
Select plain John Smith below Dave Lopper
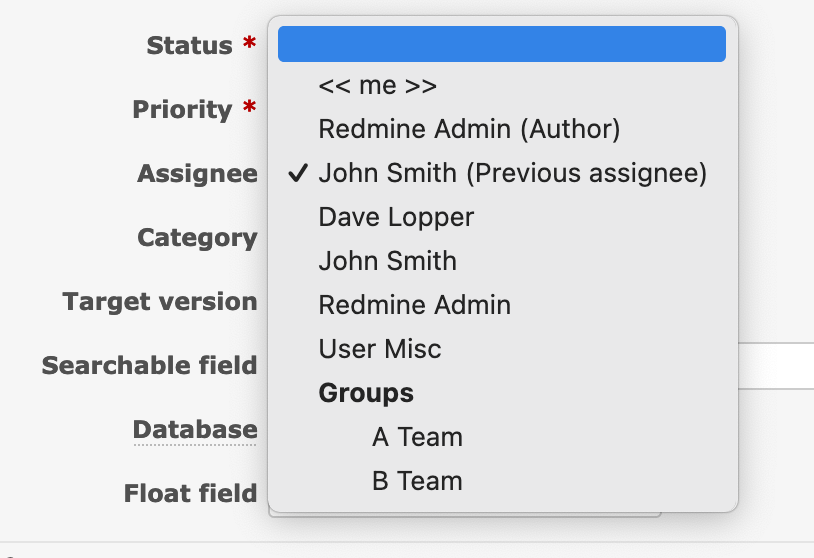[x=387, y=261]
